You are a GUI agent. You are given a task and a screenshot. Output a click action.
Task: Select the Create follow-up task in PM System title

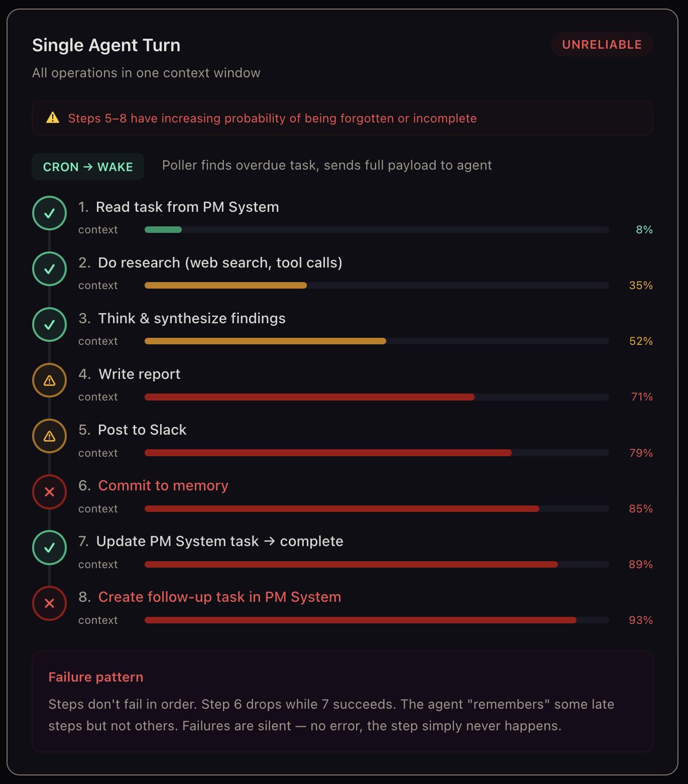[219, 597]
